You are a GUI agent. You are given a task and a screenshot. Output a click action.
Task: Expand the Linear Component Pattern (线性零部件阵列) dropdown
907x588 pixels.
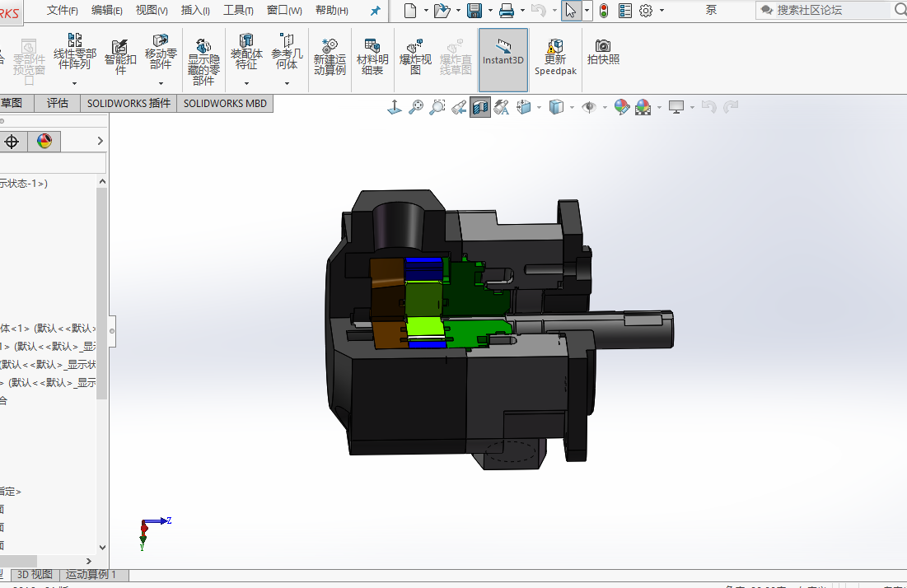74,83
